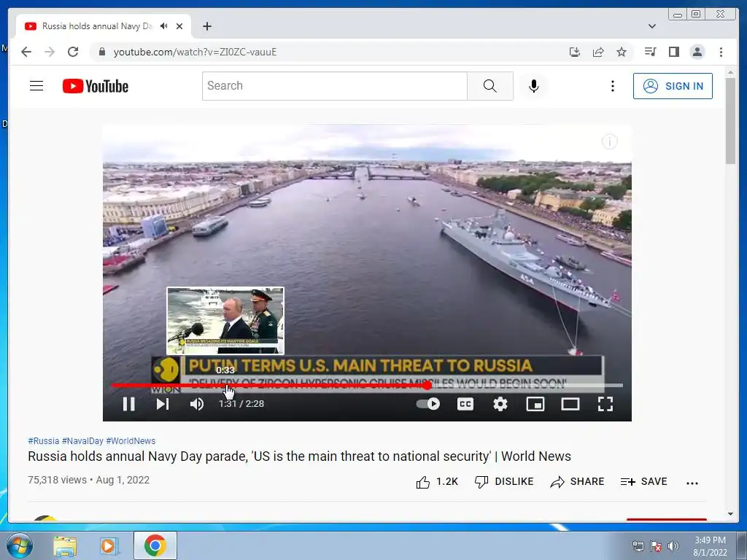Click the URL address bar
Image resolution: width=747 pixels, height=560 pixels.
(x=333, y=52)
